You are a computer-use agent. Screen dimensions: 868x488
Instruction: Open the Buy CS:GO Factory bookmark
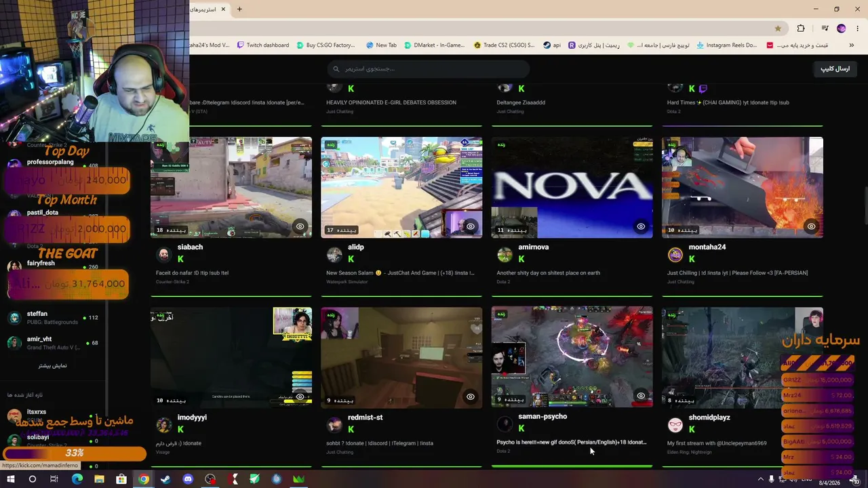pyautogui.click(x=325, y=45)
